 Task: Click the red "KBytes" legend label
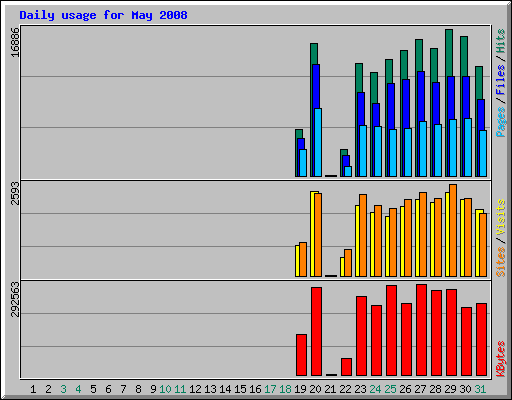501,359
